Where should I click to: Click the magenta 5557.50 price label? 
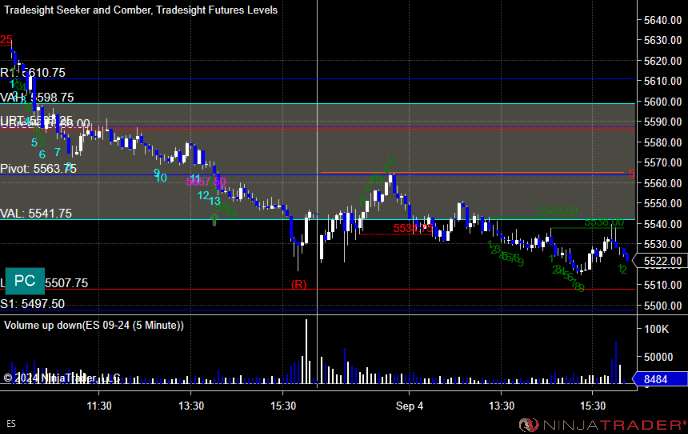click(206, 181)
